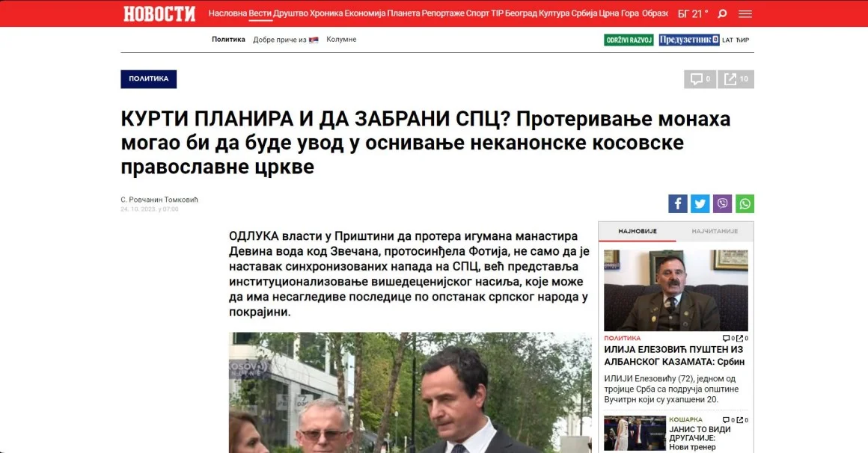Open Спорт in top navigation

tap(477, 13)
